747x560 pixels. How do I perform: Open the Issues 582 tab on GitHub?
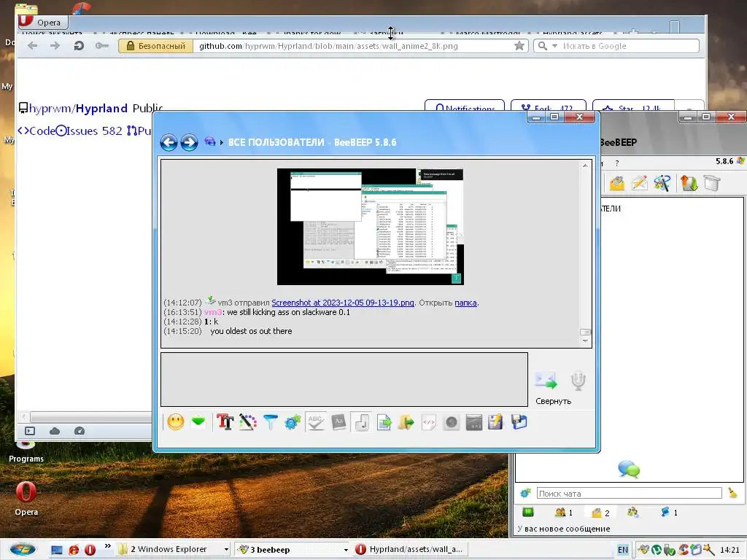point(89,131)
